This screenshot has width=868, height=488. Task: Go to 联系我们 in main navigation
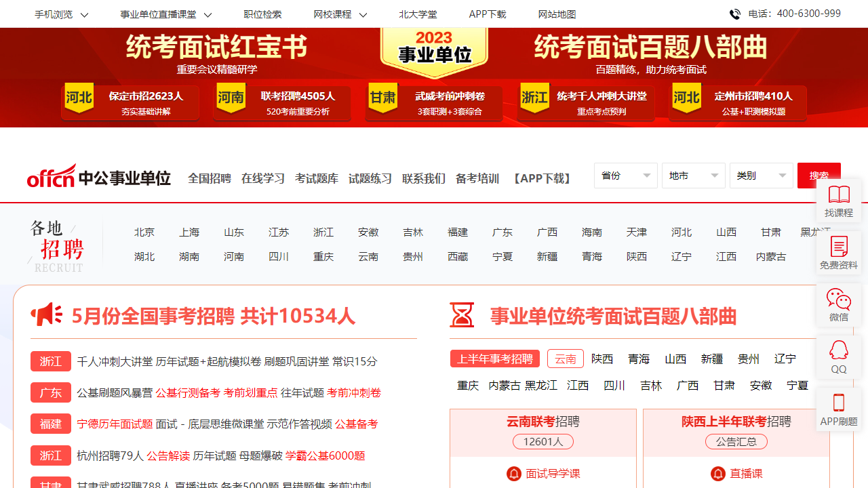coord(424,178)
